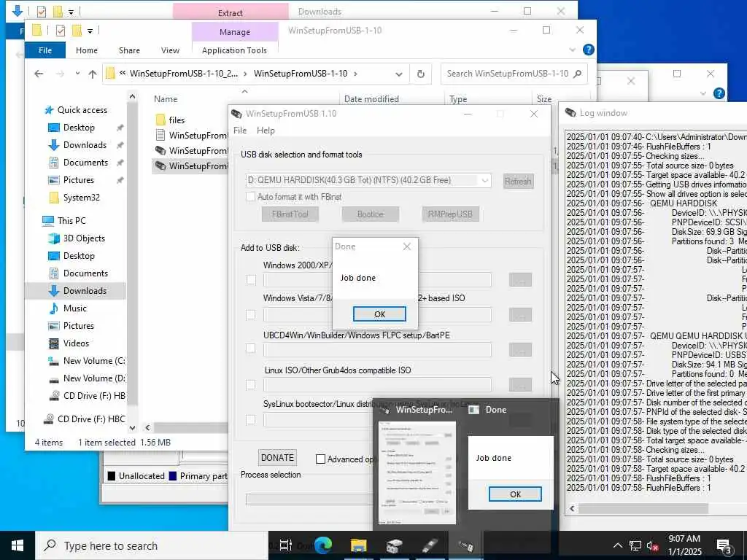Go back in Explorer navigation
Viewport: 747px width, 560px height.
click(39, 74)
